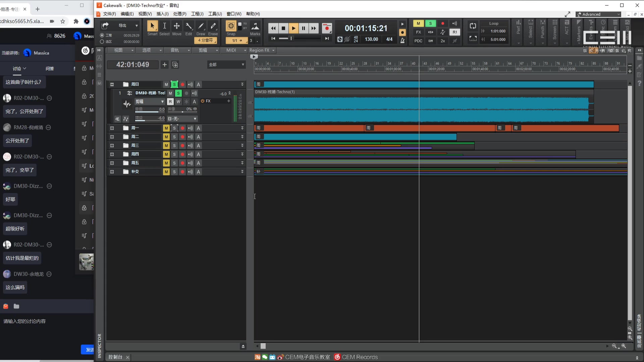Image resolution: width=644 pixels, height=362 pixels.
Task: Click the Metronome/Click track icon
Action: [402, 40]
